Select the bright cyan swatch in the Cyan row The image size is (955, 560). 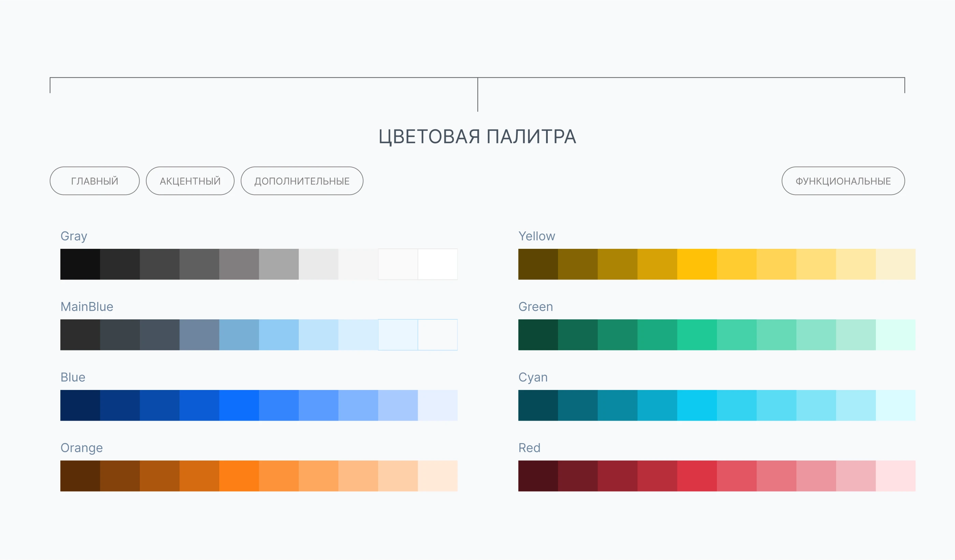(x=696, y=405)
